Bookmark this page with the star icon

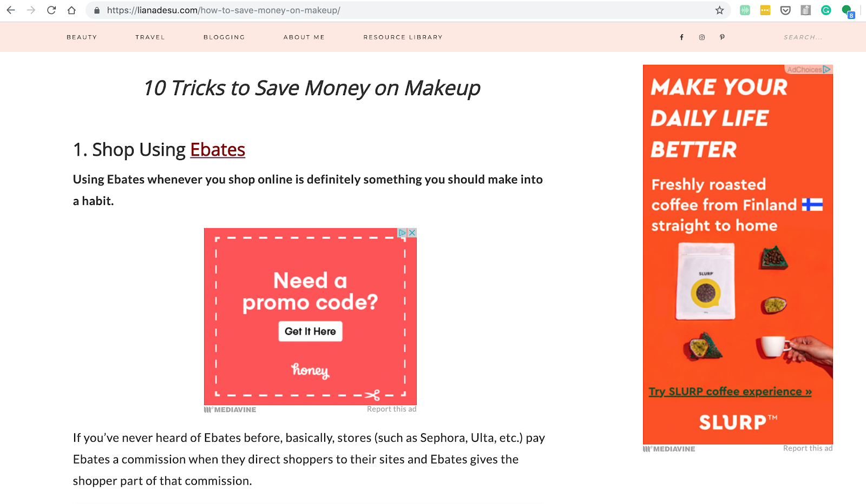point(719,10)
